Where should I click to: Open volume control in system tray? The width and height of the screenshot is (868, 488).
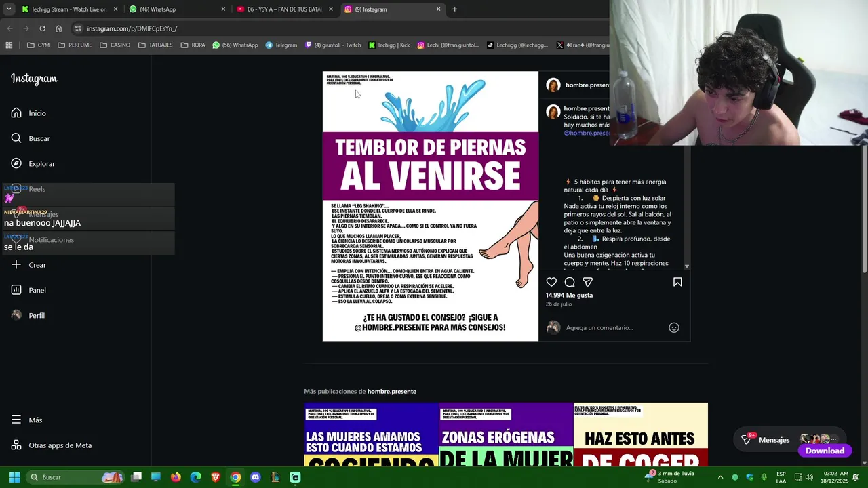809,477
